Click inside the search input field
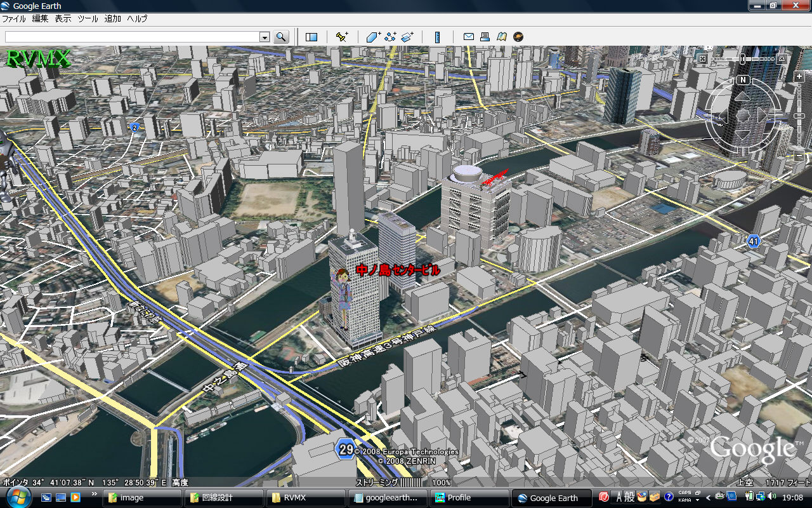The width and height of the screenshot is (812, 508). (x=132, y=37)
